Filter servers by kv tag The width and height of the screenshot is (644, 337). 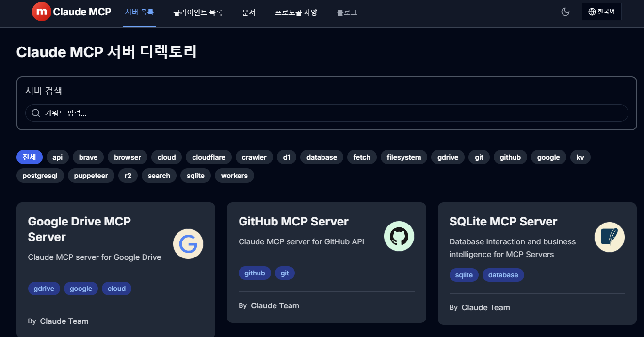(580, 157)
